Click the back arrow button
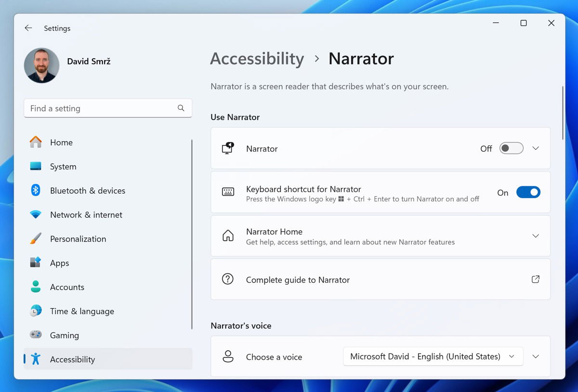 pos(28,28)
